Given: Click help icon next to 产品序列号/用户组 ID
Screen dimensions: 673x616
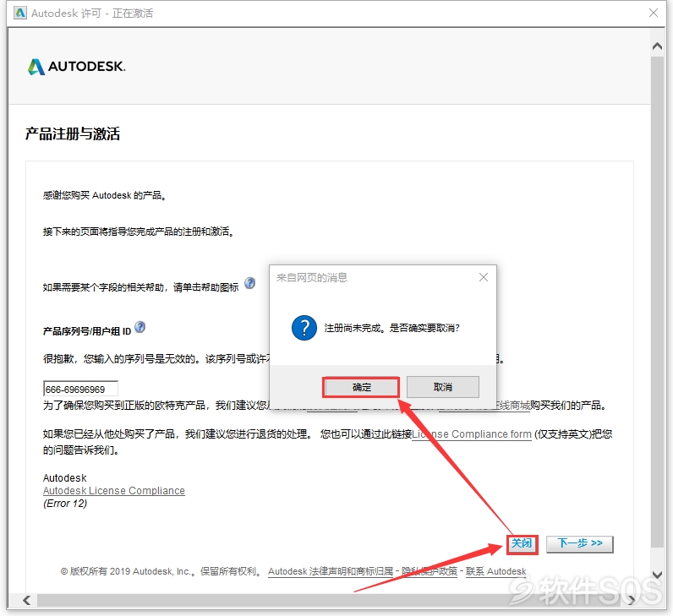Looking at the screenshot, I should [x=140, y=327].
